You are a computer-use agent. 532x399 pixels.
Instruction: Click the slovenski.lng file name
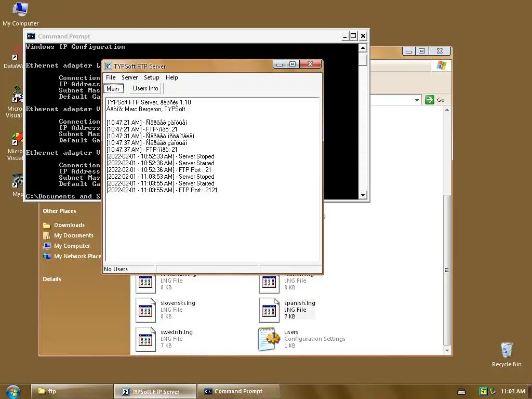(178, 303)
